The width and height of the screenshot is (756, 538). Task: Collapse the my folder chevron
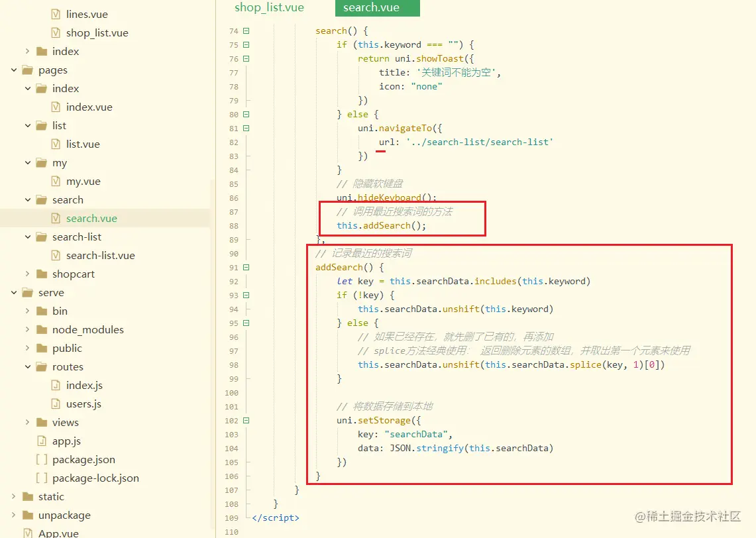click(x=28, y=162)
